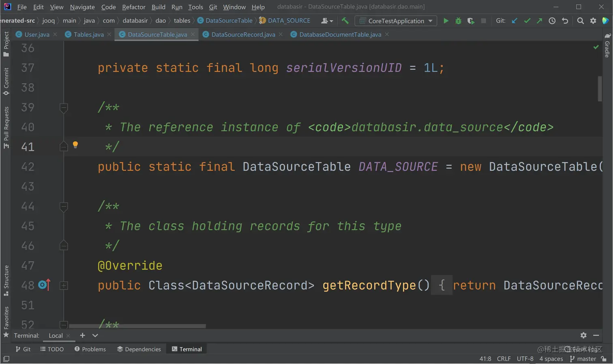Click the DataSourceTable breadcrumb in the navigation bar
The height and width of the screenshot is (364, 613).
click(x=225, y=21)
